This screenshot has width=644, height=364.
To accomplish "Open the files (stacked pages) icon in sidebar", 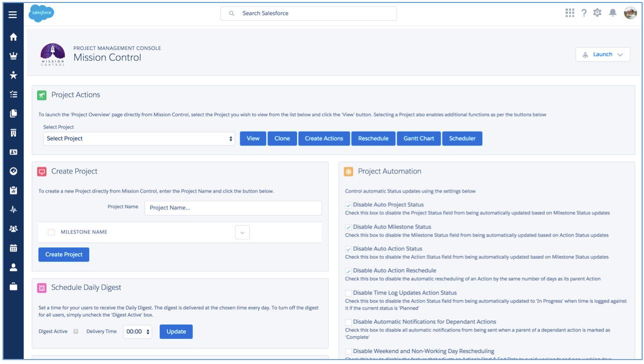I will click(x=13, y=113).
